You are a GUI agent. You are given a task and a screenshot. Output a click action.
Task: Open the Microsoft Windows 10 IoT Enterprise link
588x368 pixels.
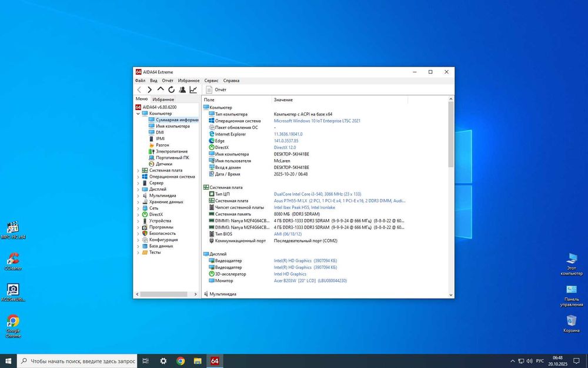coord(317,121)
